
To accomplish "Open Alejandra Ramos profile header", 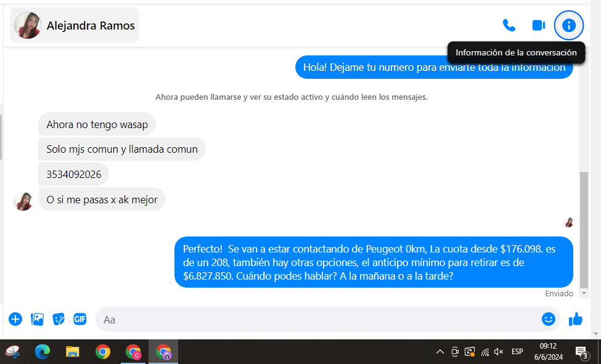I will coord(75,25).
